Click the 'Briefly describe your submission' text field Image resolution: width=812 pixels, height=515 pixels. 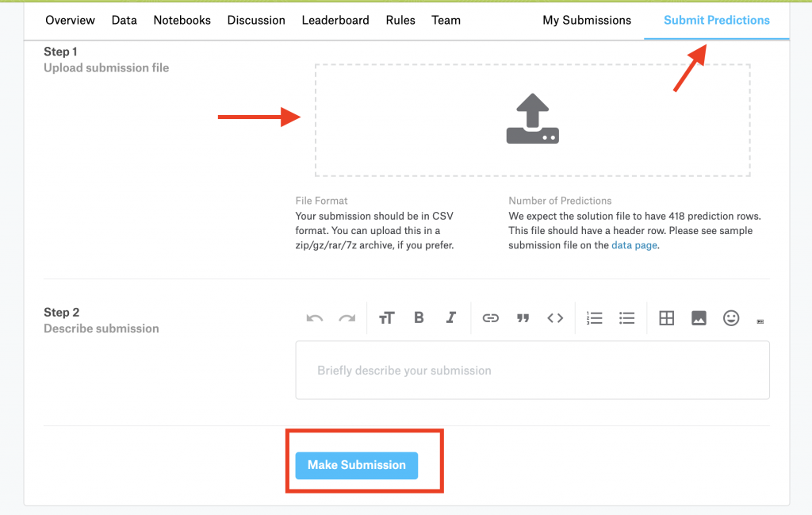coord(532,371)
